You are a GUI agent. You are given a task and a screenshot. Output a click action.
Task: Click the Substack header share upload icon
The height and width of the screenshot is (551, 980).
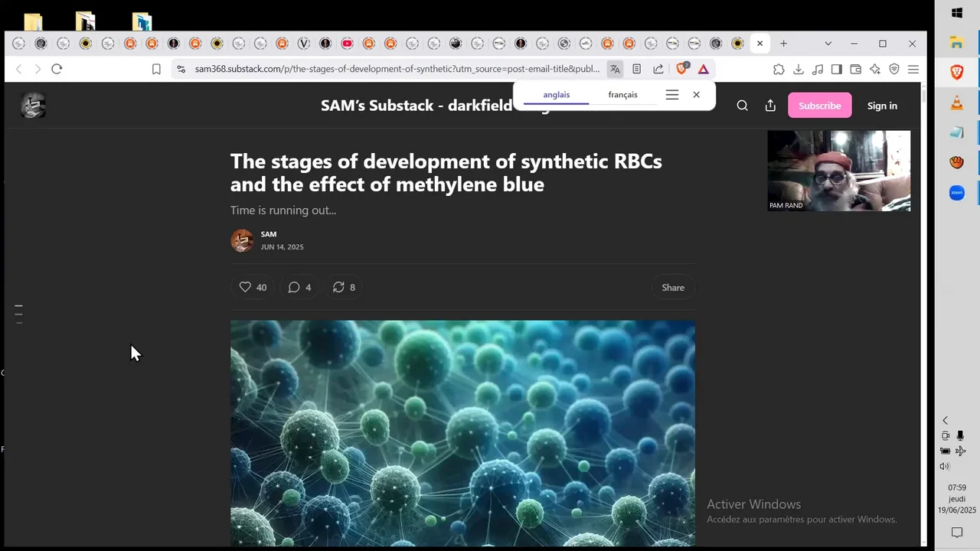[x=770, y=106]
